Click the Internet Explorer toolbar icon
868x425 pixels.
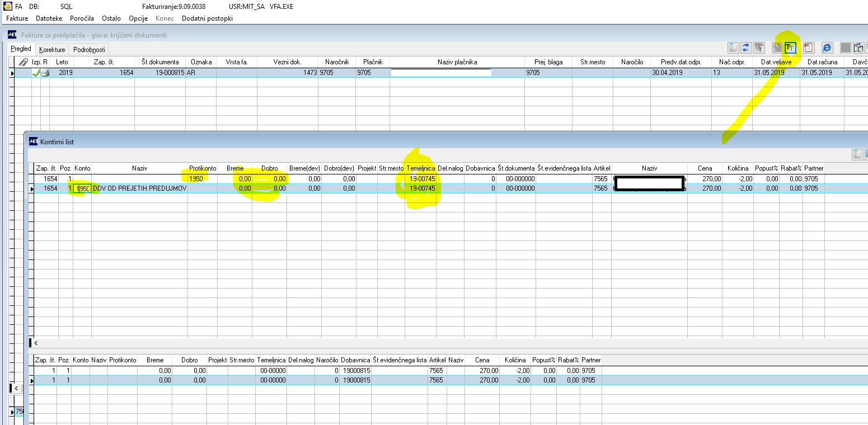[827, 48]
